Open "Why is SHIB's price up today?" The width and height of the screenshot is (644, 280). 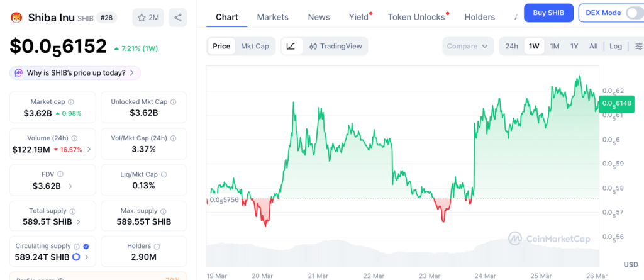click(x=75, y=73)
